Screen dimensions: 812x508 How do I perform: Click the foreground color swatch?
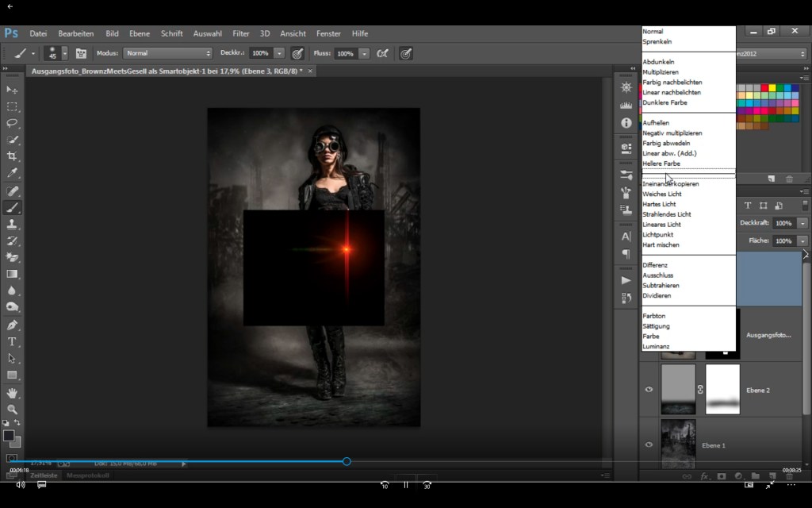pyautogui.click(x=9, y=436)
